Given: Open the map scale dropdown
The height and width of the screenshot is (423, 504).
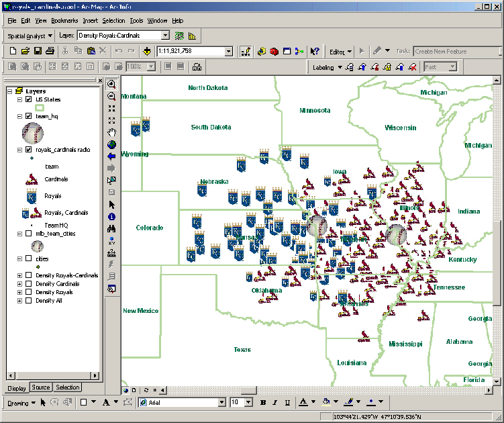Looking at the screenshot, I should [x=229, y=51].
